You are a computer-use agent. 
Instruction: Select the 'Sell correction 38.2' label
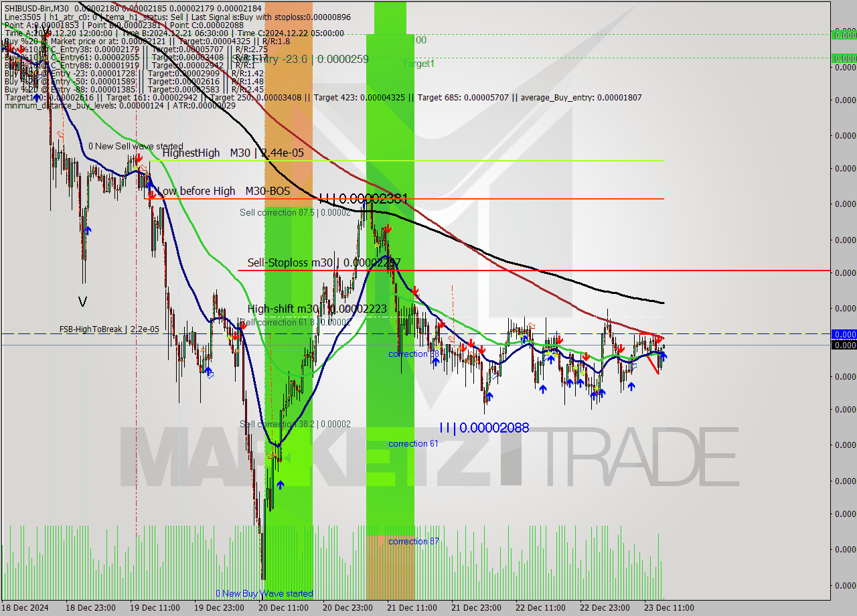(x=295, y=424)
